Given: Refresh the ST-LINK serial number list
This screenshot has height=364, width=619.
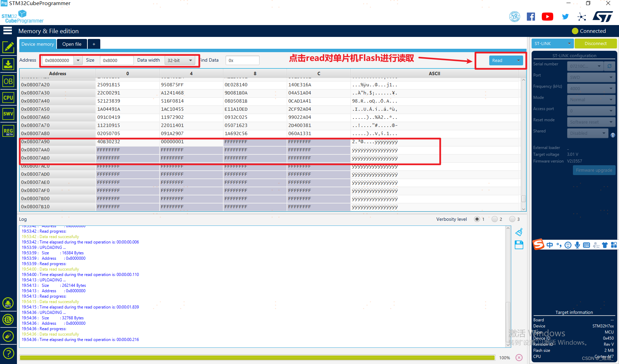Looking at the screenshot, I should [x=610, y=66].
